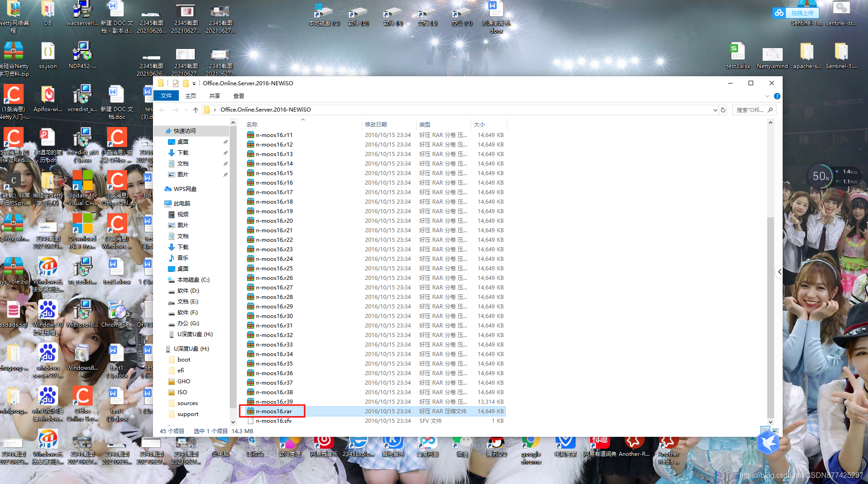The height and width of the screenshot is (484, 868).
Task: Open the boot folder under U深度U盘
Action: point(183,359)
